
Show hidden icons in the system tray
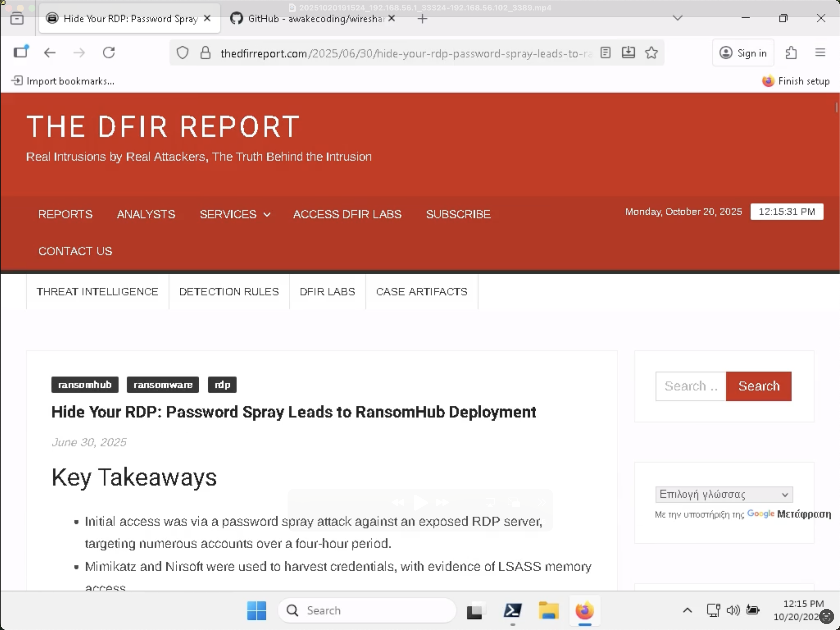[x=687, y=610]
